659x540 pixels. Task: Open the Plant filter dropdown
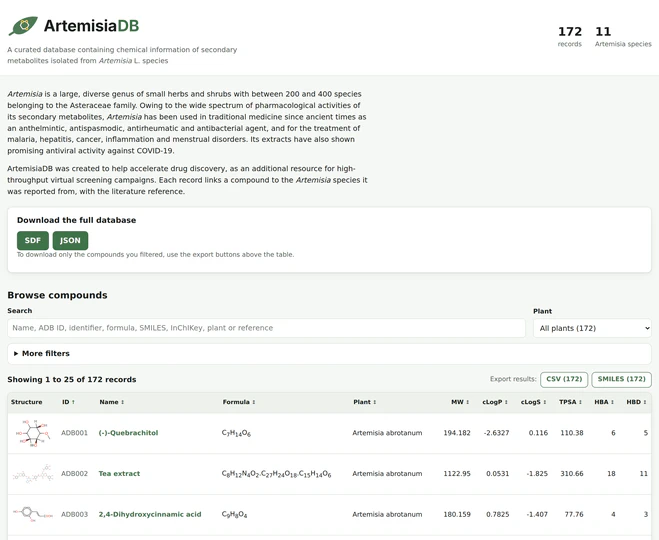coord(592,328)
